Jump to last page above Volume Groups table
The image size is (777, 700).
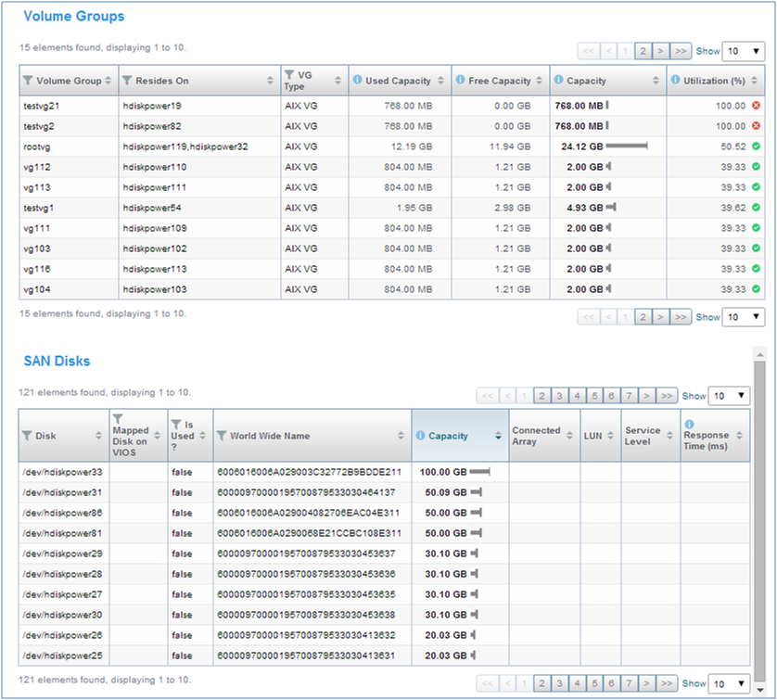(681, 51)
